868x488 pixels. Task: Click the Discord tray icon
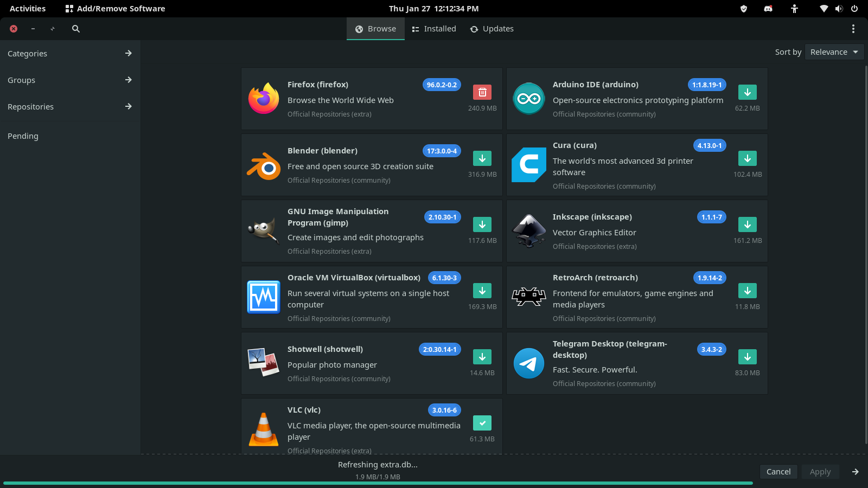tap(768, 9)
